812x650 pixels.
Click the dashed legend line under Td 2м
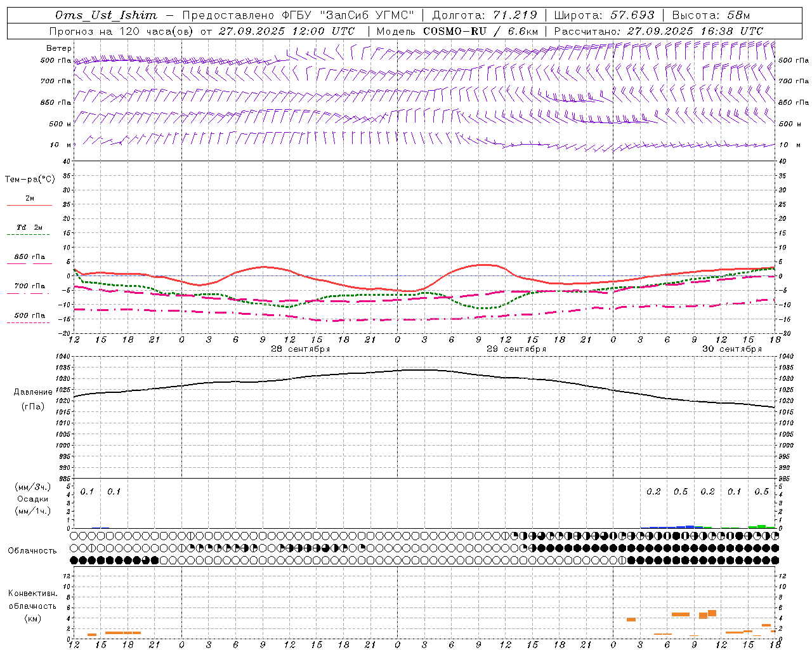click(29, 234)
